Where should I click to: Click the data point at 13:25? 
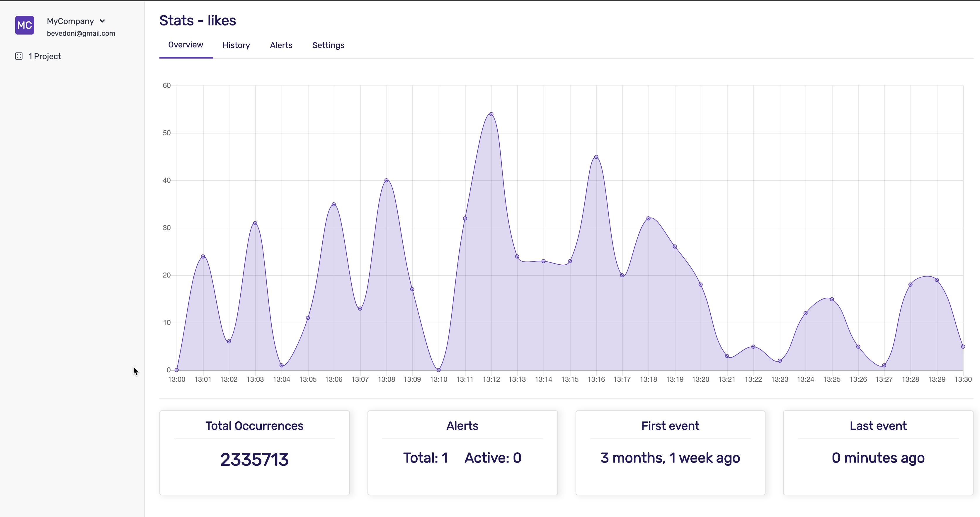click(832, 299)
